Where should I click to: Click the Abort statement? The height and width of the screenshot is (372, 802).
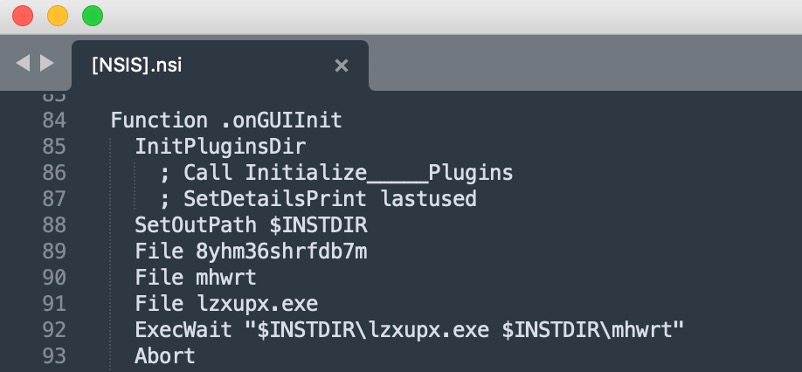(x=165, y=356)
